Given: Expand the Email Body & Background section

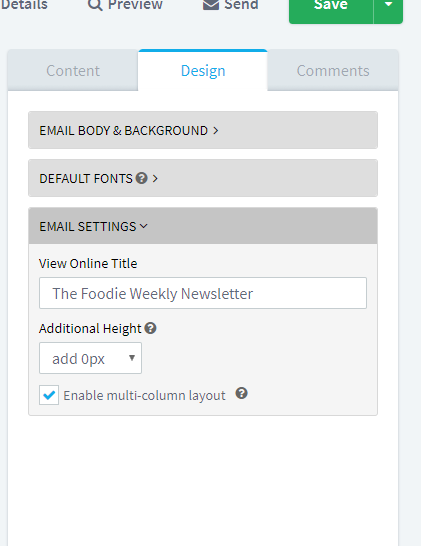Looking at the screenshot, I should point(203,130).
